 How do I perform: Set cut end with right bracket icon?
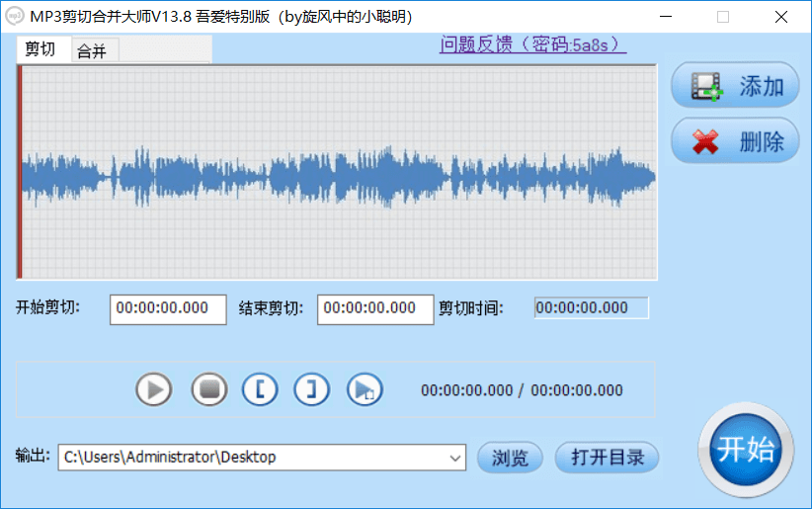[x=312, y=389]
